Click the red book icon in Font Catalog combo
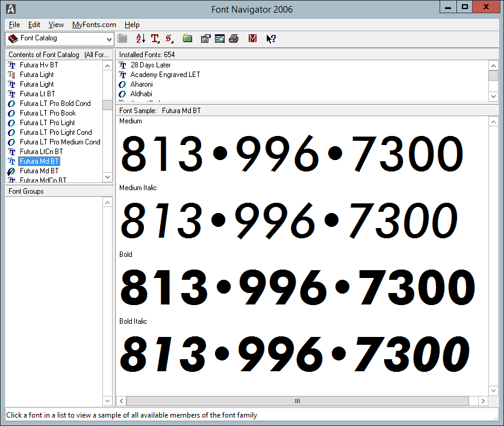Screen dimensions: 504x426 [x=13, y=39]
